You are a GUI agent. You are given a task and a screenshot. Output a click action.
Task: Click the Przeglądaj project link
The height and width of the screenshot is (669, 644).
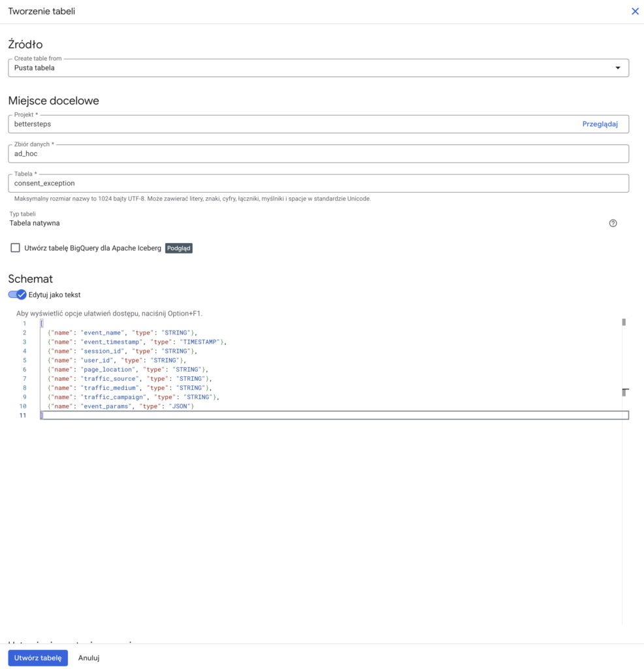click(600, 124)
